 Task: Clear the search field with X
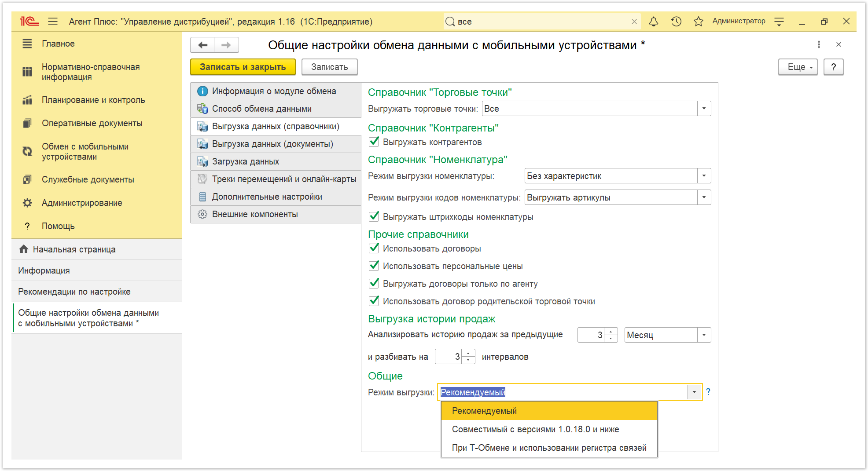(634, 22)
